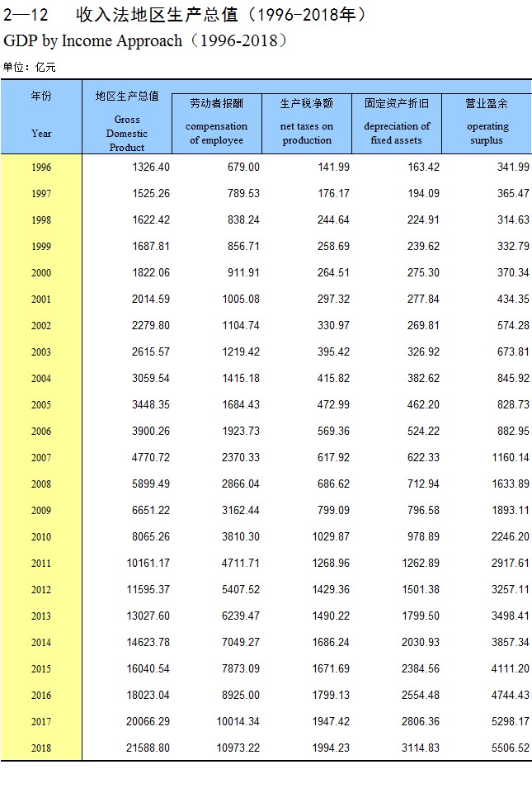Select the 地区生产总值 Gross Domestic Product header
532x788 pixels.
(x=126, y=116)
